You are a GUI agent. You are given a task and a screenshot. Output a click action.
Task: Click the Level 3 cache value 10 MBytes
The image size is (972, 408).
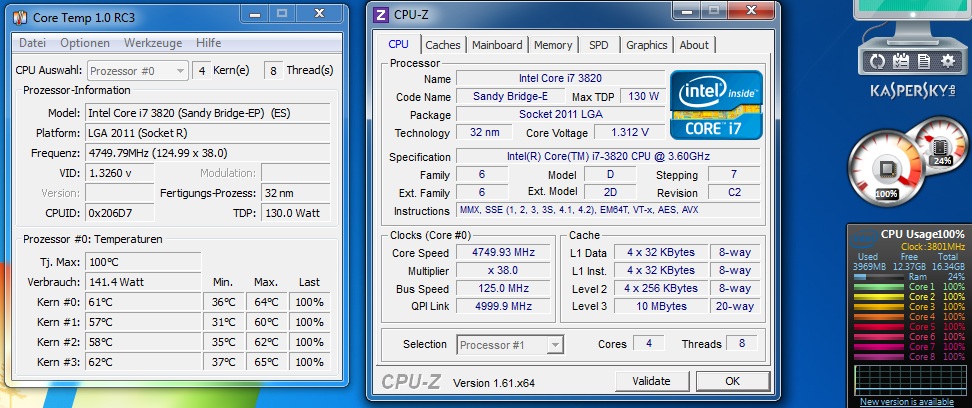[661, 306]
